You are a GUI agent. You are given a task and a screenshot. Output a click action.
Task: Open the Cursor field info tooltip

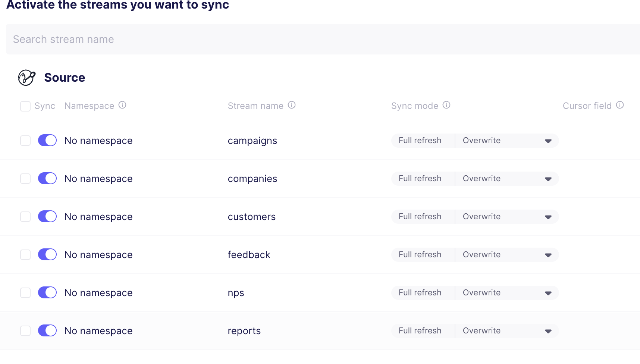pyautogui.click(x=619, y=105)
